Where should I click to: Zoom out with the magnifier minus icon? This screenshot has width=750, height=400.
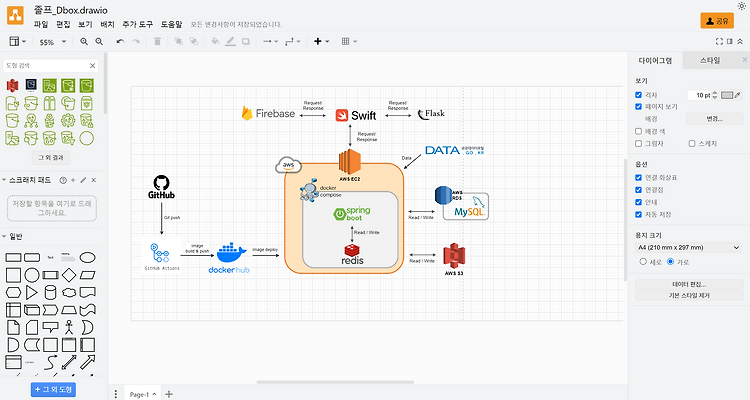click(x=99, y=42)
